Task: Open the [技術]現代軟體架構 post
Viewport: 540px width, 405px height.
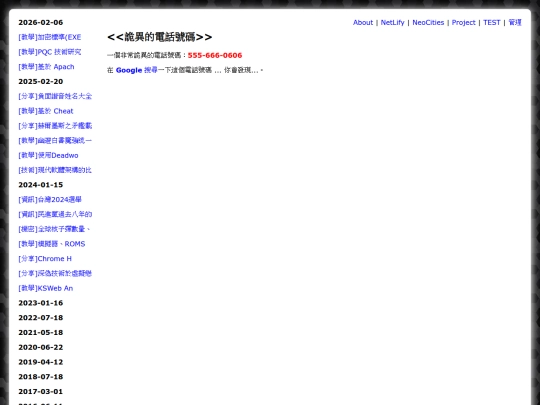Action: pyautogui.click(x=55, y=170)
